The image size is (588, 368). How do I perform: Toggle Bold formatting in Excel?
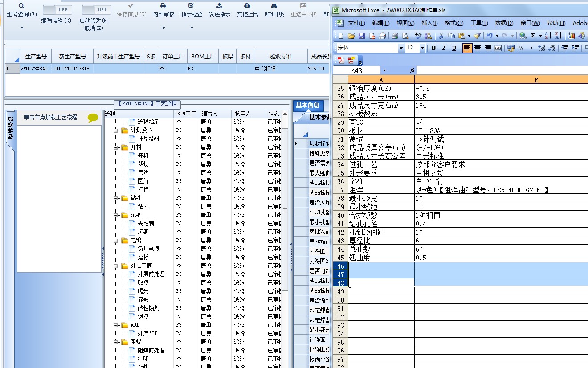click(433, 48)
